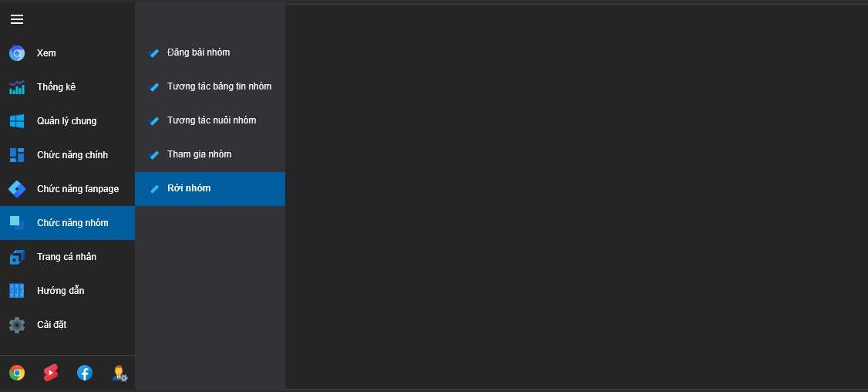Open Tương tác nuôi nhóm option
The width and height of the screenshot is (868, 392).
click(x=210, y=120)
